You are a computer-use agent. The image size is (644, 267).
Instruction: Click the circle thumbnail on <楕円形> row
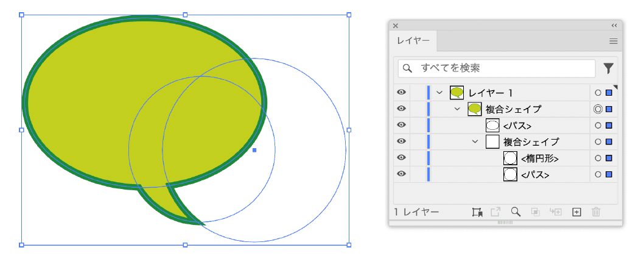click(510, 158)
